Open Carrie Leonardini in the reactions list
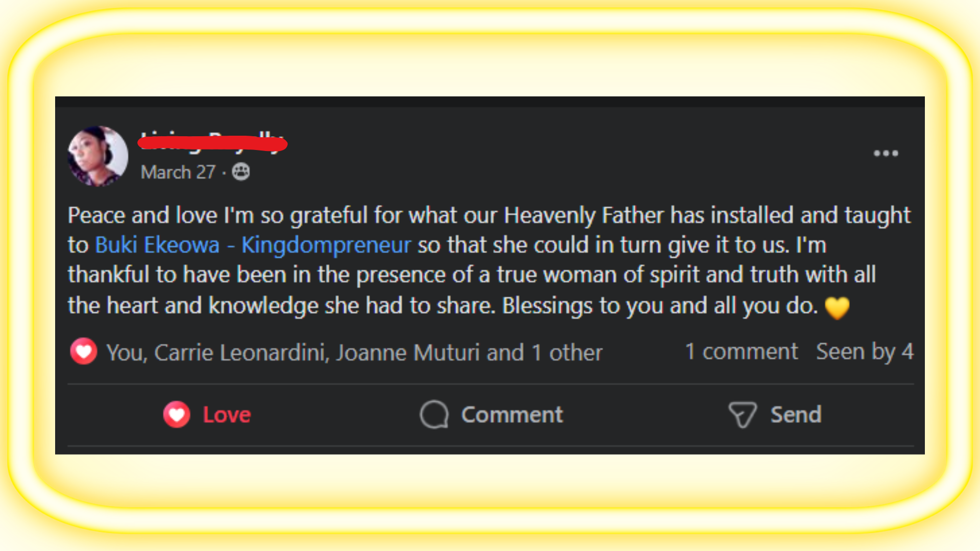 click(239, 353)
